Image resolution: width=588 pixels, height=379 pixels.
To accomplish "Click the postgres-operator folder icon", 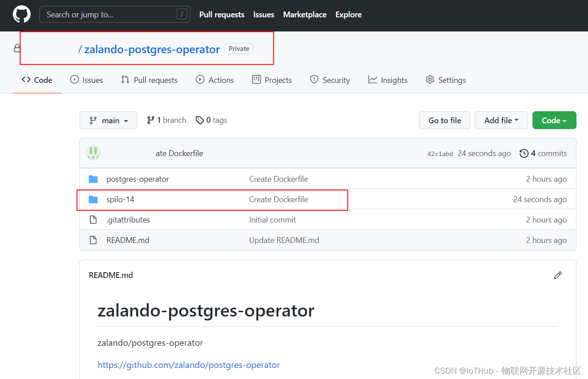I will pos(93,179).
